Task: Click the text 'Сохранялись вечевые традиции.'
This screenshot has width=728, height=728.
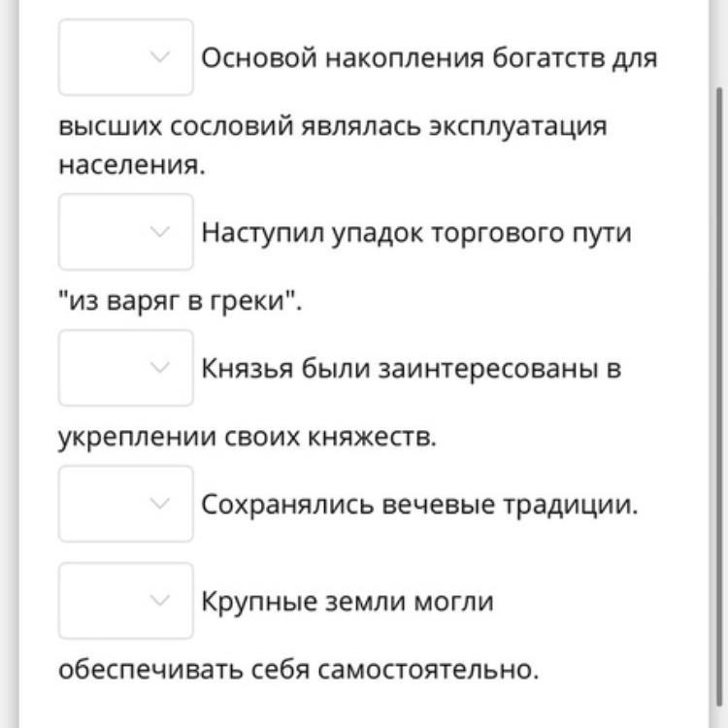Action: 419,506
